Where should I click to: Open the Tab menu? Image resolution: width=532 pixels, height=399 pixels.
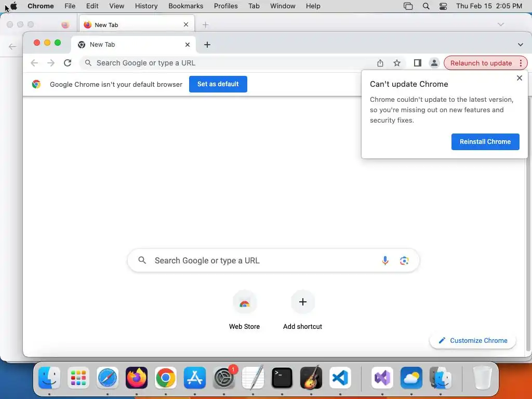(254, 6)
